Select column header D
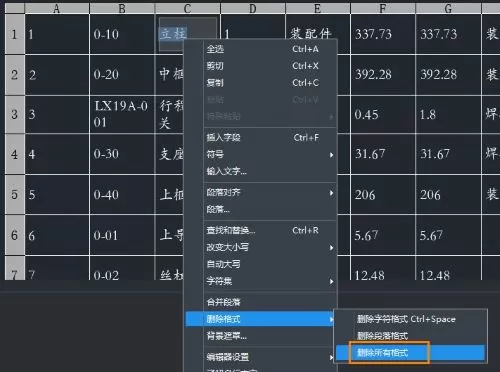500x372 pixels. (x=253, y=9)
